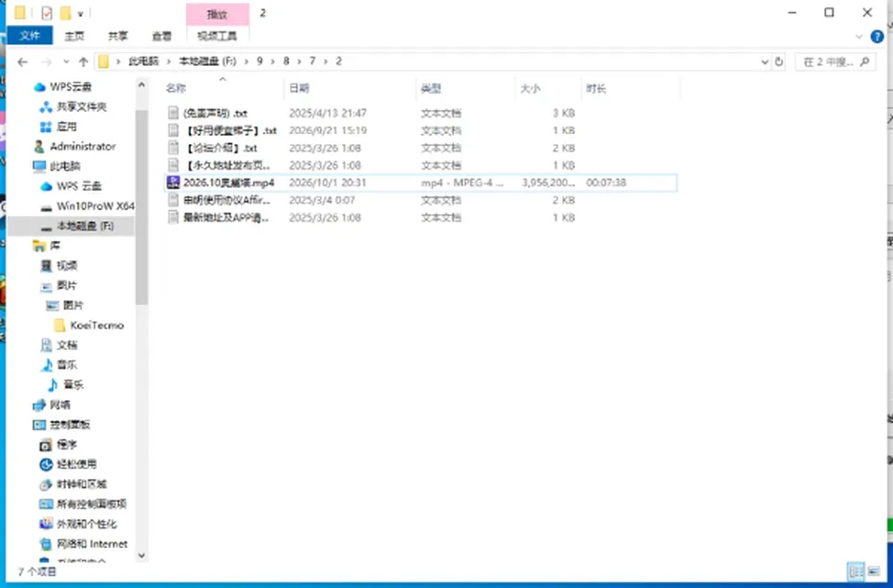Sort by the 日期 column header
The height and width of the screenshot is (588, 893).
tap(300, 88)
